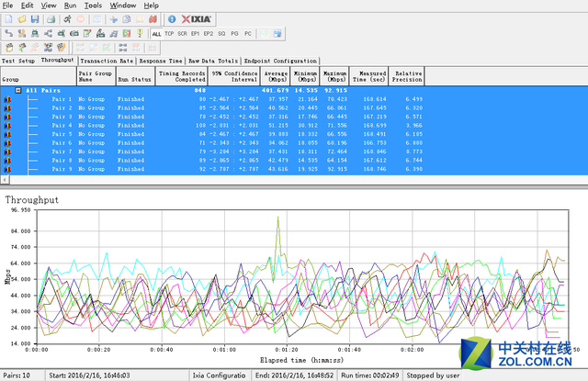Click the Print toolbar icon

(51, 19)
